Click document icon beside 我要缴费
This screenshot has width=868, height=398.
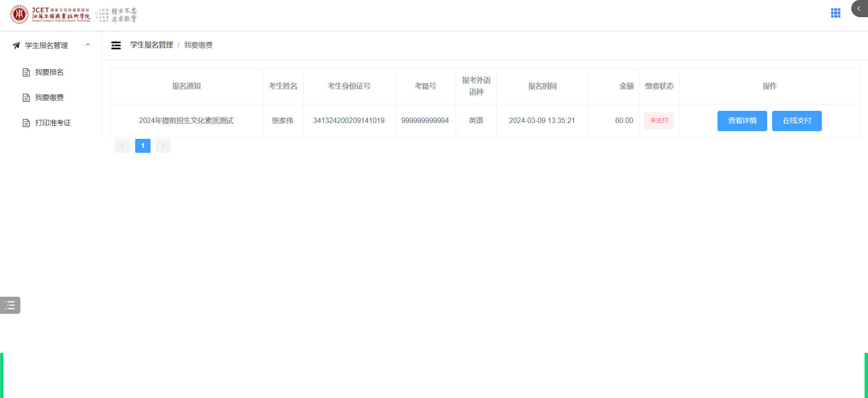pyautogui.click(x=26, y=98)
